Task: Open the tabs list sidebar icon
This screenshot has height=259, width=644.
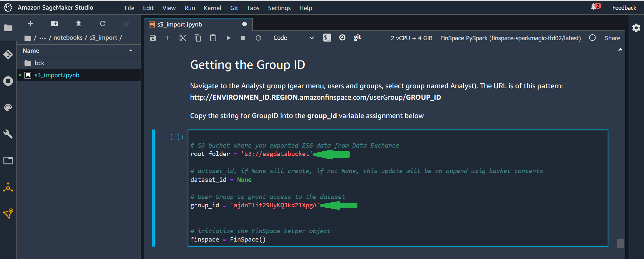Action: [8, 160]
